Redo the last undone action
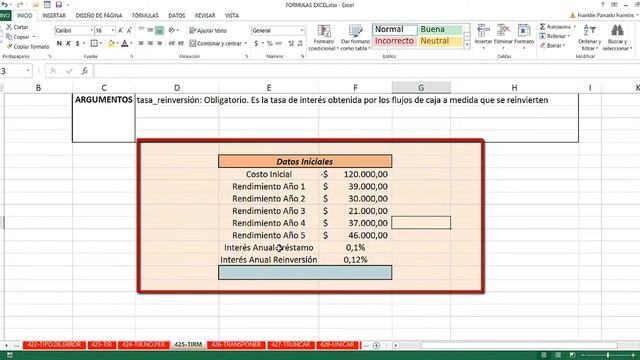 click(x=20, y=4)
